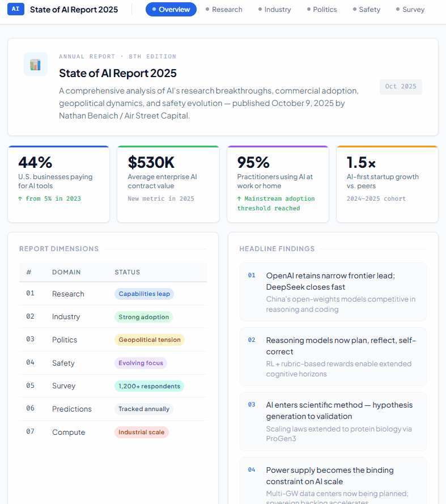The height and width of the screenshot is (504, 446).
Task: Open finding 04 about power supply constraint
Action: click(333, 481)
